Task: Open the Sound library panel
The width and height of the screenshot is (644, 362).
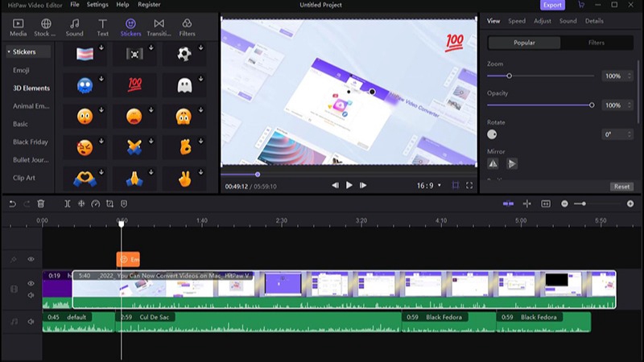Action: [74, 27]
